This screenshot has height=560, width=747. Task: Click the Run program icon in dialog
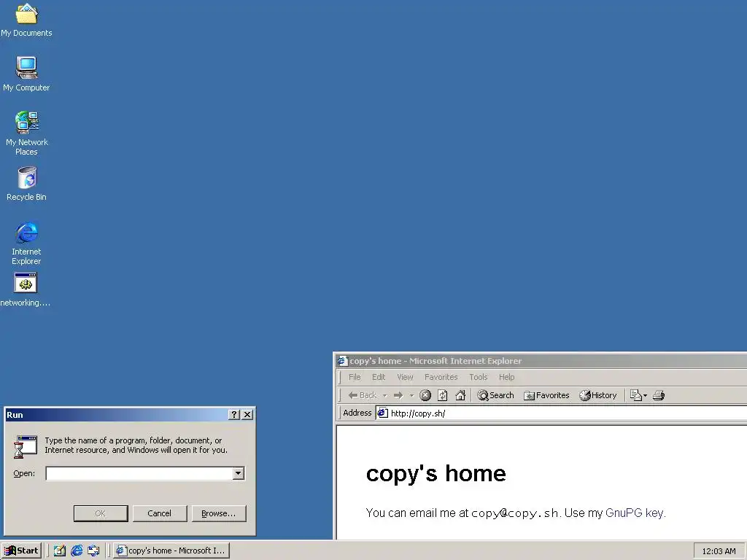tap(26, 447)
